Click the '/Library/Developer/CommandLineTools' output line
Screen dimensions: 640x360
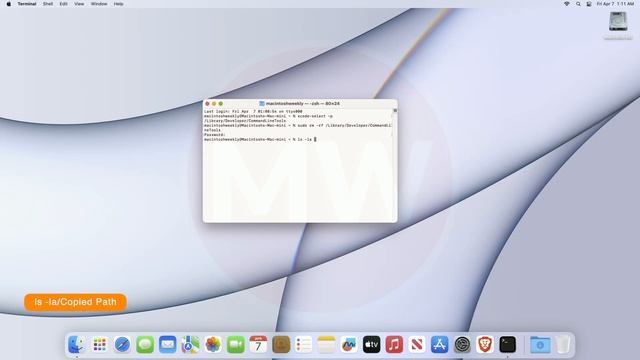click(245, 121)
